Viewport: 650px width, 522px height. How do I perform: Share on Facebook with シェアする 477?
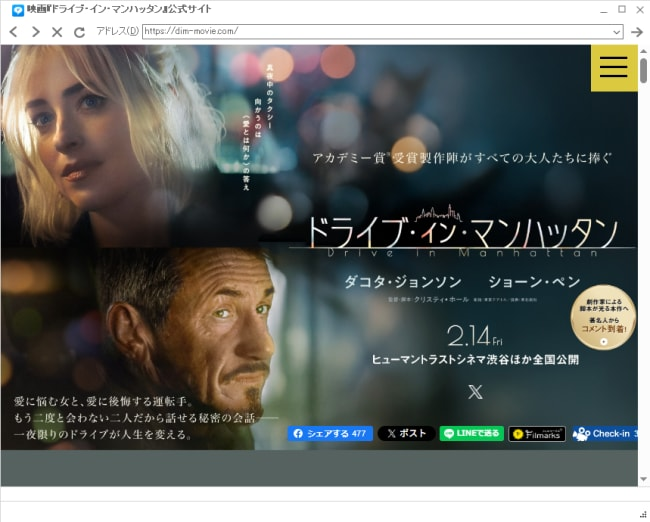[330, 434]
